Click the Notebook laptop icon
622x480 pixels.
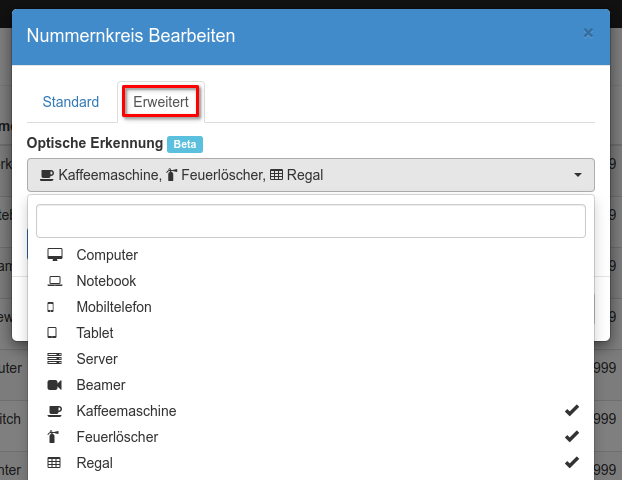click(x=54, y=281)
